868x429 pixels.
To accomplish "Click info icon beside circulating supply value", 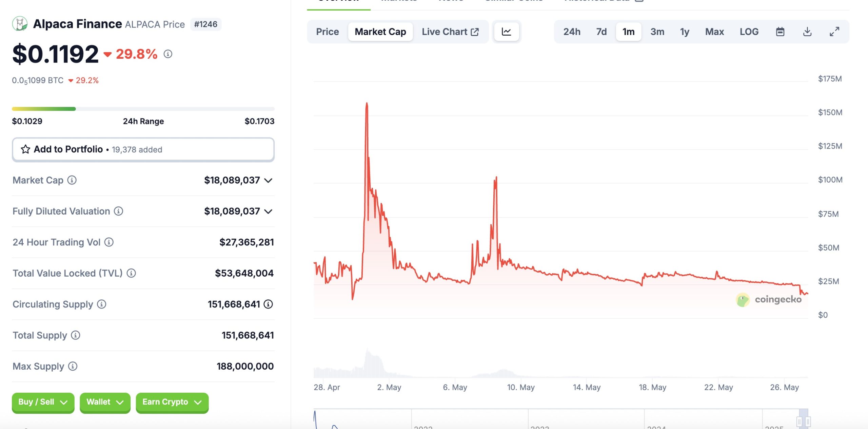I will pos(268,304).
